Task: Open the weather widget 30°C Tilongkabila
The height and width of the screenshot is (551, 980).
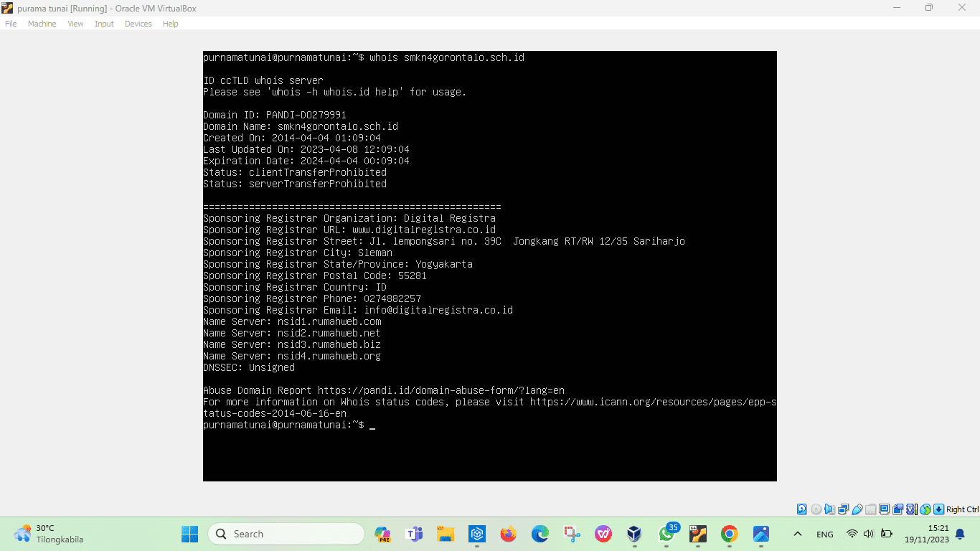Action: 49,534
